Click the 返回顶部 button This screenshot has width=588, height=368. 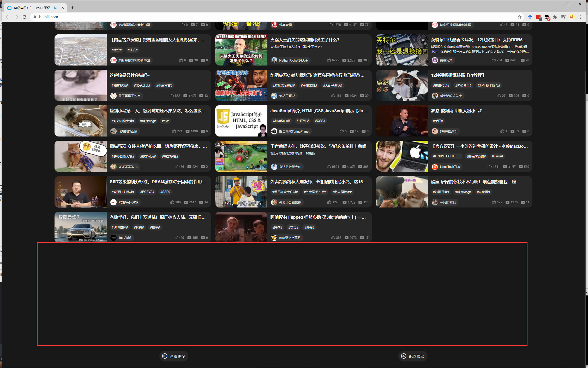412,356
